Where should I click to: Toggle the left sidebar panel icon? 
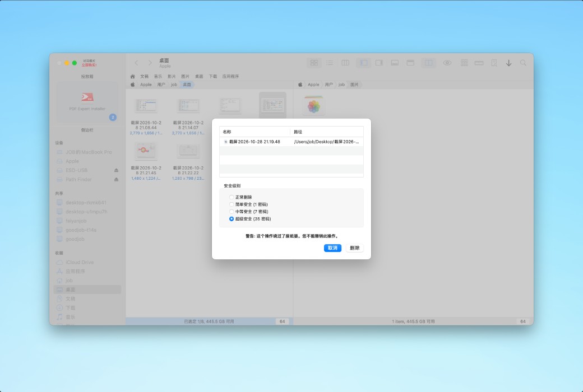364,63
